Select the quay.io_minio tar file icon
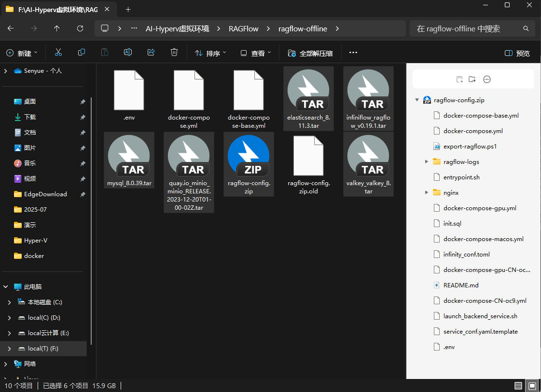 point(189,156)
